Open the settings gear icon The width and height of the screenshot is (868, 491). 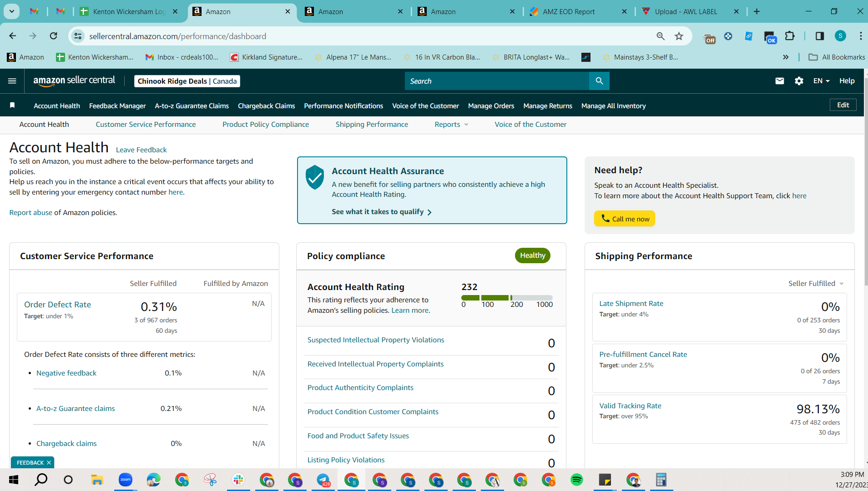click(799, 81)
